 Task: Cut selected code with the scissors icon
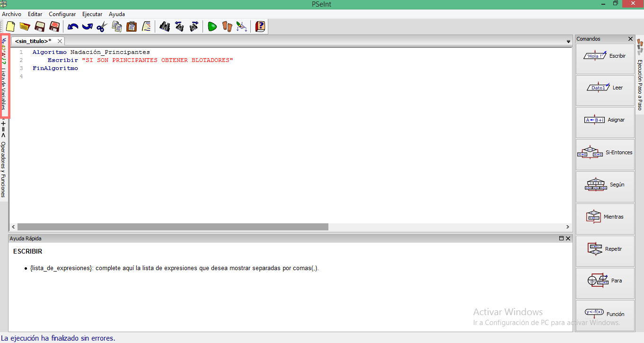(102, 26)
